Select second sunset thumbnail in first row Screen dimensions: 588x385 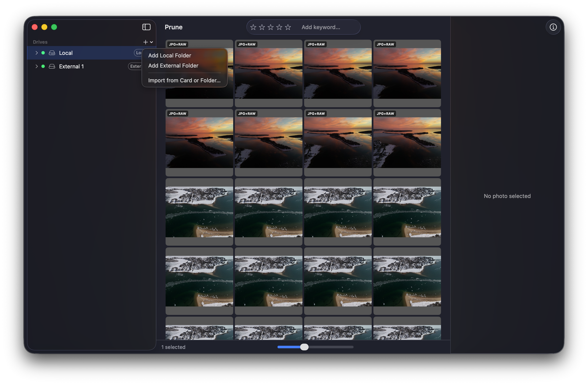(269, 73)
